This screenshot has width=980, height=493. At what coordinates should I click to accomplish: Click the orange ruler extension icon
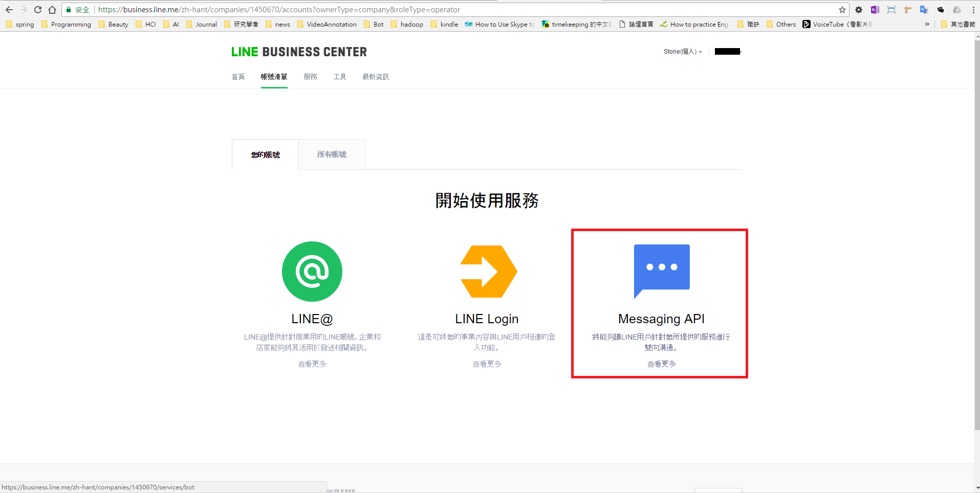pos(908,10)
